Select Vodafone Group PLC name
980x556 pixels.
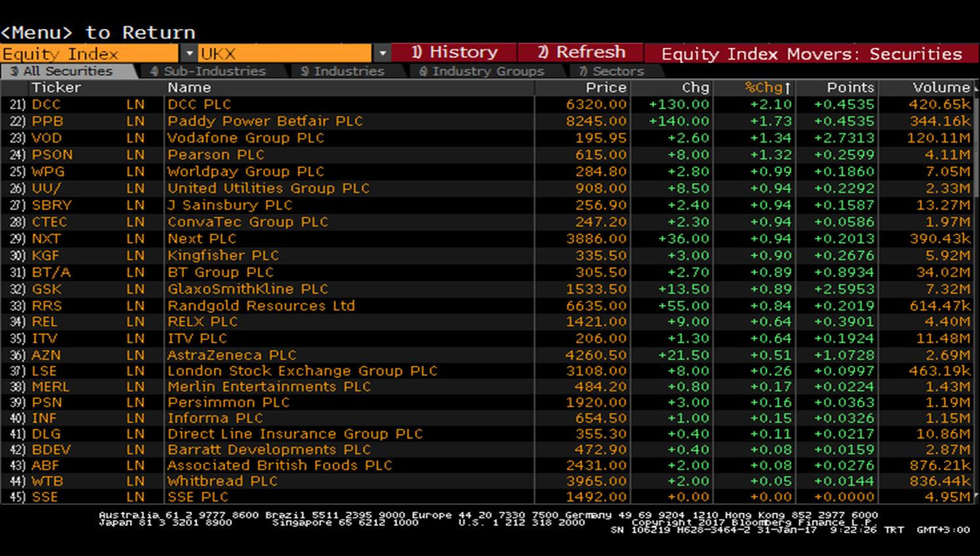click(246, 138)
